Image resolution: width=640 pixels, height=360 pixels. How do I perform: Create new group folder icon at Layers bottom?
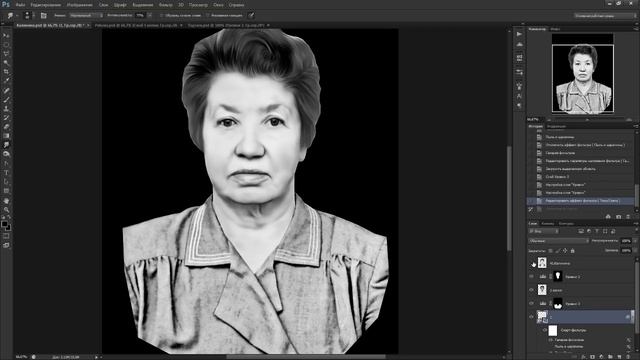[x=610, y=357]
